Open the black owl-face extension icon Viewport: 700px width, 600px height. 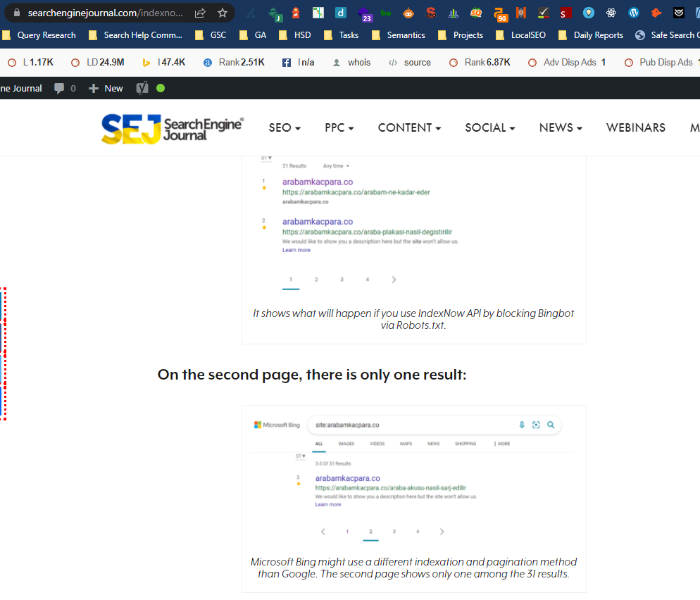click(679, 13)
